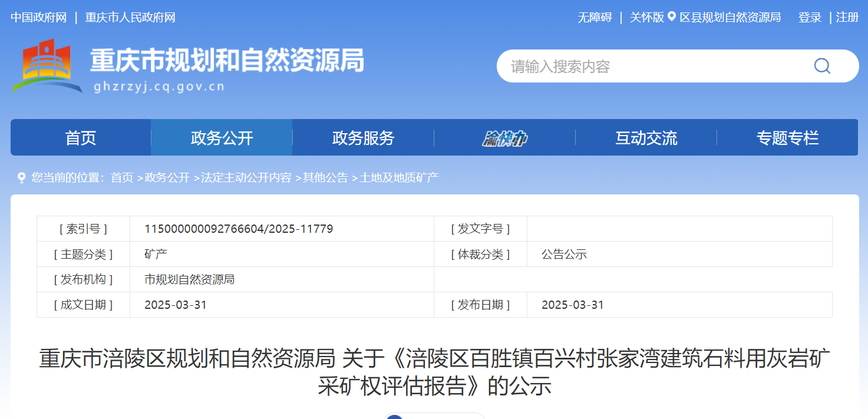Open the 政务服务 navigation menu
Image resolution: width=868 pixels, height=419 pixels.
click(x=363, y=138)
